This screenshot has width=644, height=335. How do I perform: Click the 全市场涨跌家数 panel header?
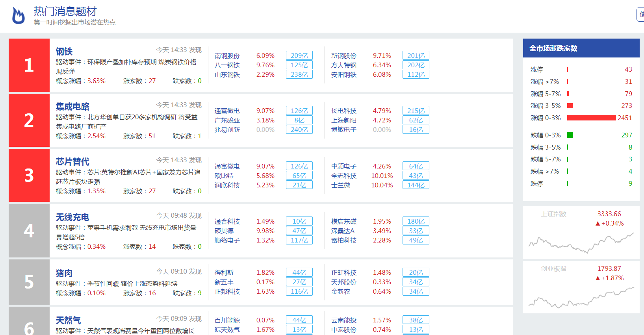(581, 48)
